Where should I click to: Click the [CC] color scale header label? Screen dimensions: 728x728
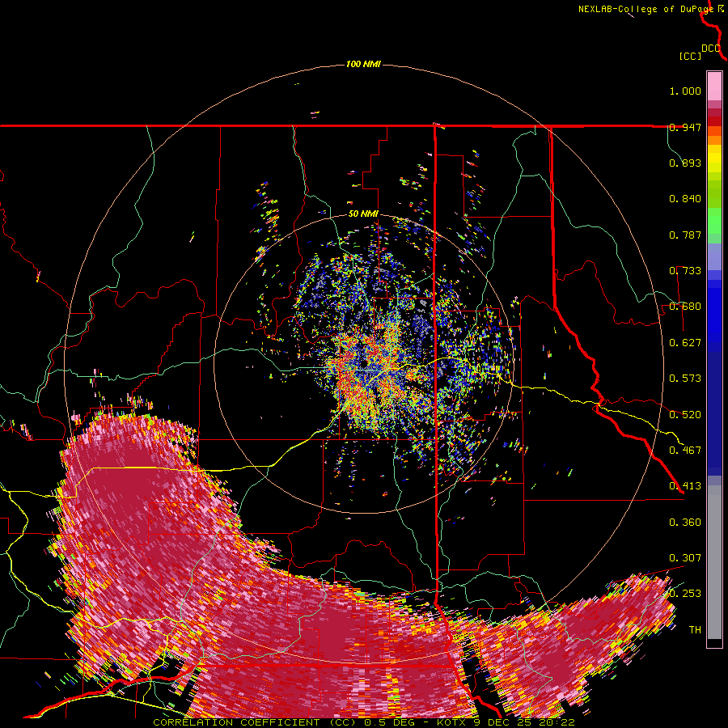(x=690, y=56)
